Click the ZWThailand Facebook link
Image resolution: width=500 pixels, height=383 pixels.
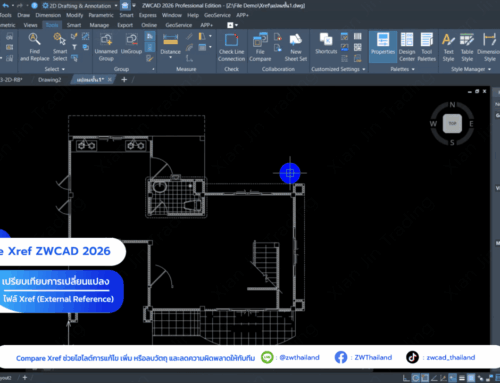point(373,357)
